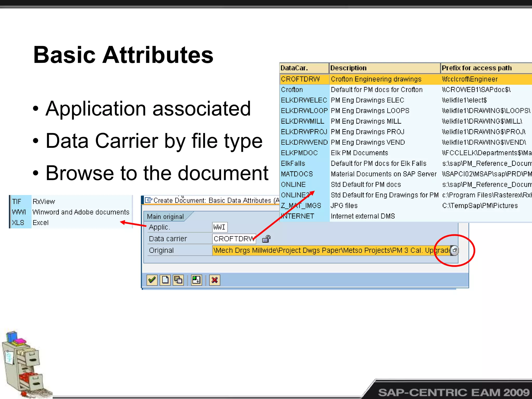This screenshot has height=399, width=532.
Task: Select the MATDOCS data carrier entry
Action: [x=304, y=174]
